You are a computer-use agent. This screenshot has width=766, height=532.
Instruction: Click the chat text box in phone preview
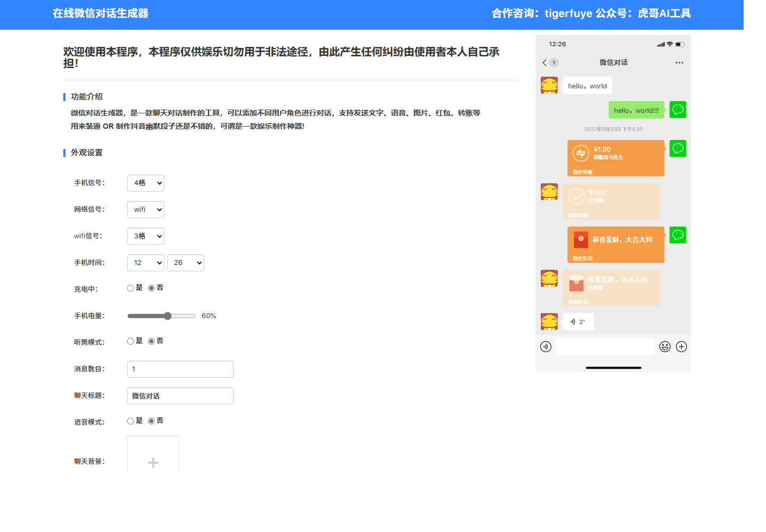click(x=605, y=346)
